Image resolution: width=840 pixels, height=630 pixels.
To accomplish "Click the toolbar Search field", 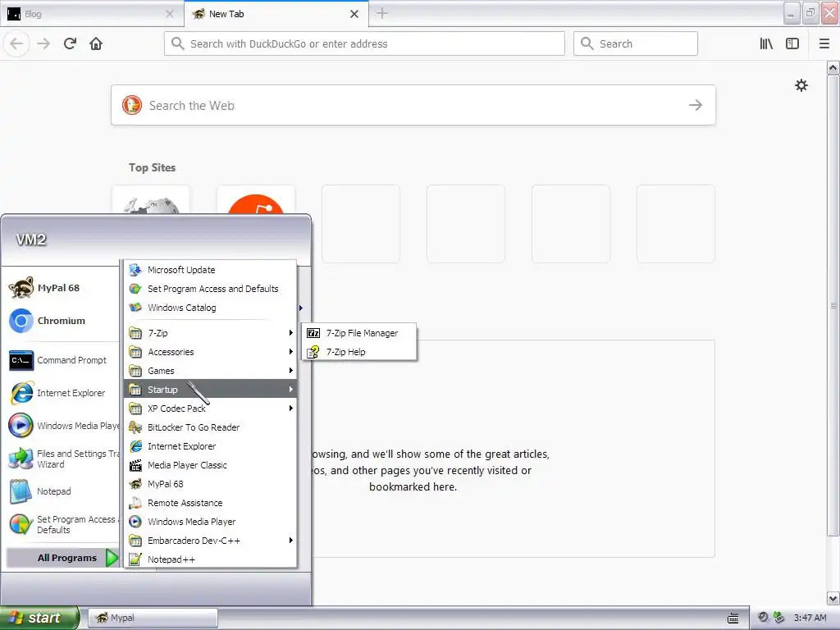I will pos(636,43).
